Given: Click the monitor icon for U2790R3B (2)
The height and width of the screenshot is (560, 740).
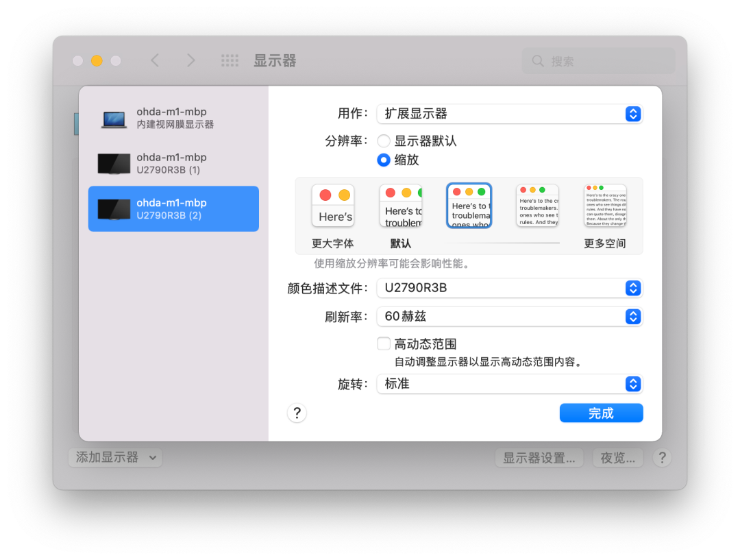Looking at the screenshot, I should tap(114, 210).
